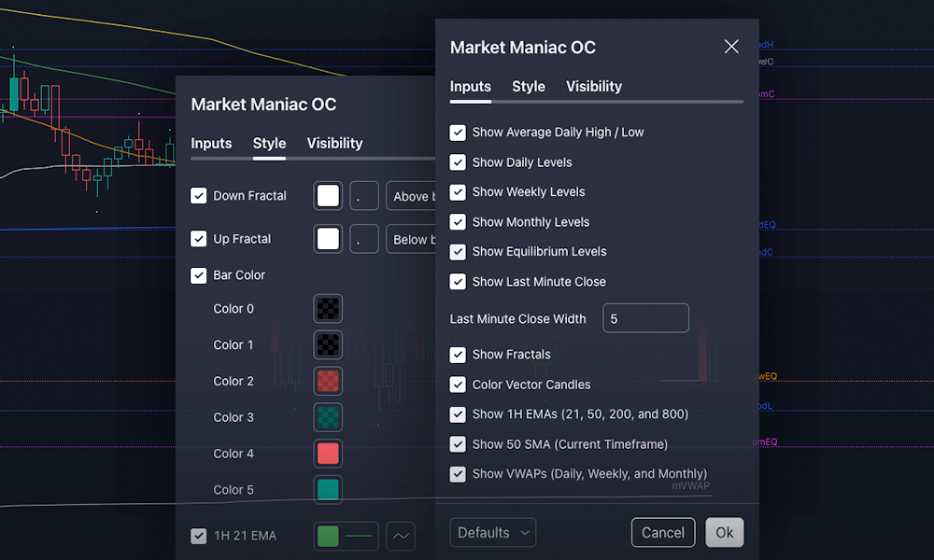Viewport: 934px width, 560px height.
Task: Open the Up Fractal character selector
Action: (363, 239)
